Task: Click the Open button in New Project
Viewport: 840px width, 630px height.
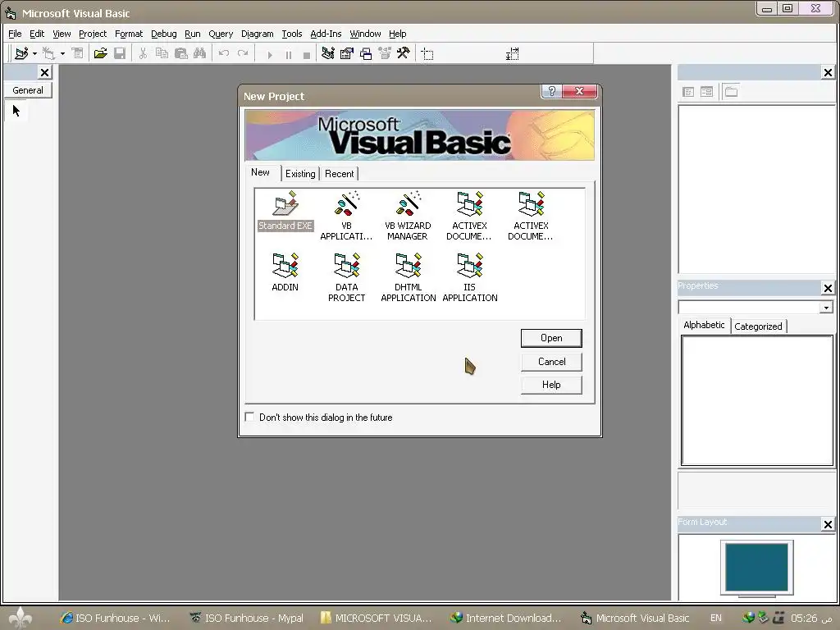Action: pyautogui.click(x=551, y=338)
